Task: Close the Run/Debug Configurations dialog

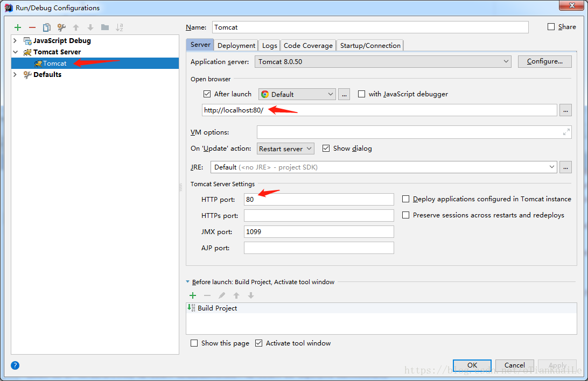Action: click(x=572, y=5)
